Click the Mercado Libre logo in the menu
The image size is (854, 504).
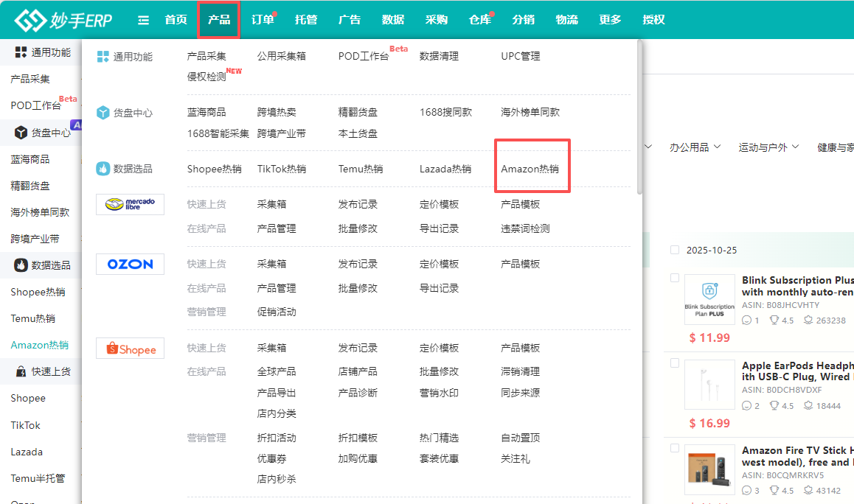(x=130, y=205)
